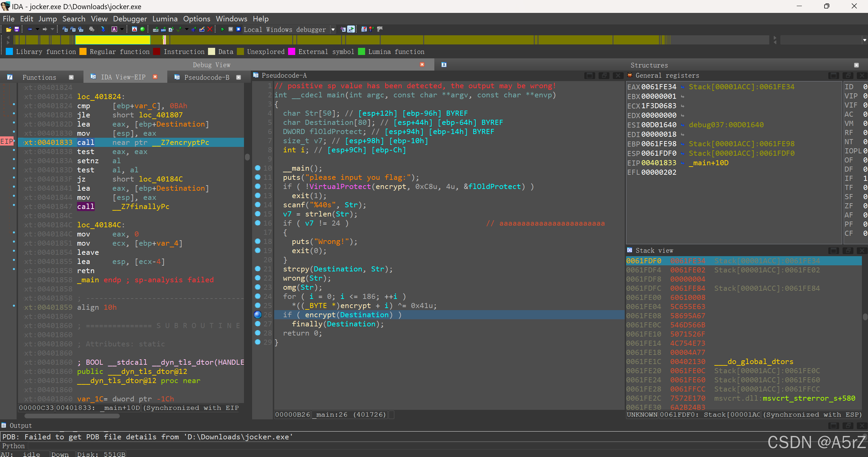
Task: Expand the navigation band options dropdown
Action: (x=864, y=40)
